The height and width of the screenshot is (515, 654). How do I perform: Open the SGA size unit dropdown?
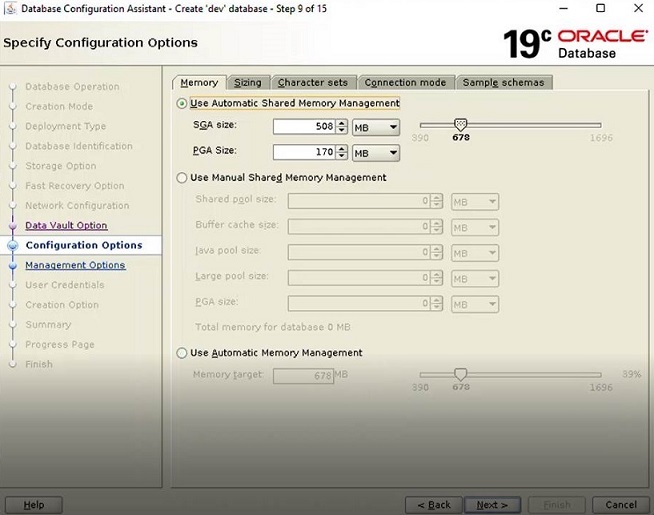click(376, 127)
